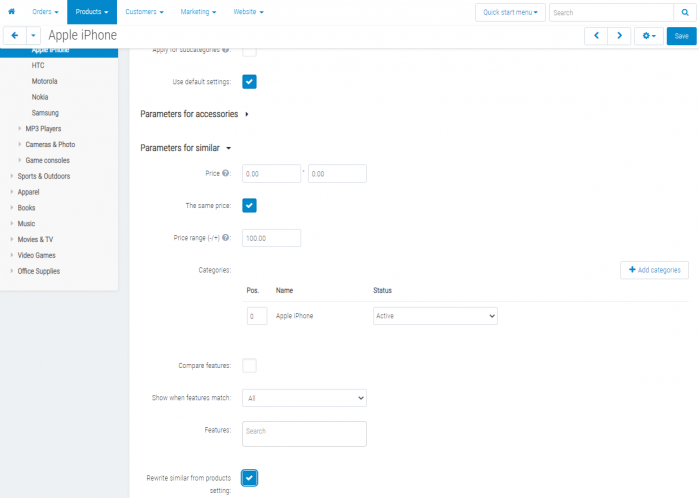This screenshot has height=498, width=700.
Task: Click the Features search field
Action: click(x=304, y=434)
